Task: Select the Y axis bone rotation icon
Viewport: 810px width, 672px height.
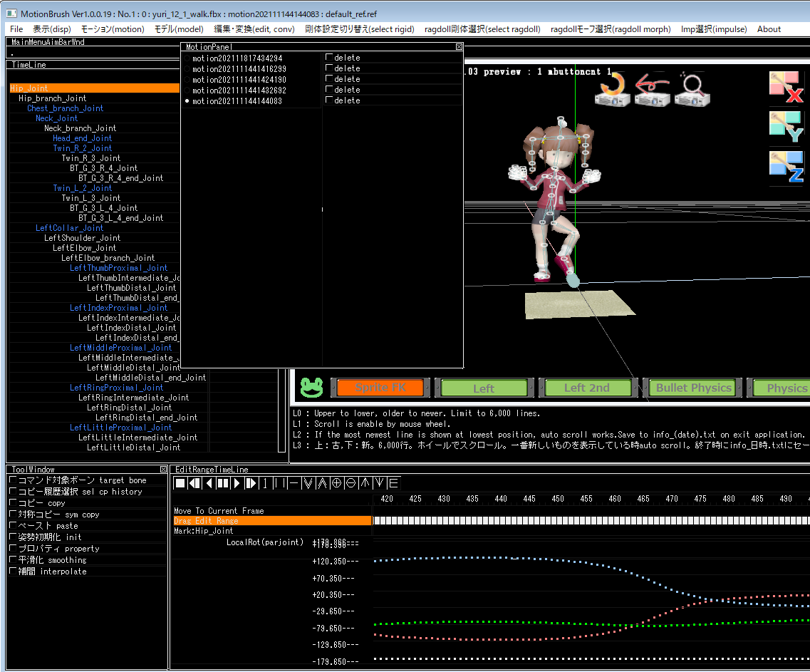Action: point(786,128)
